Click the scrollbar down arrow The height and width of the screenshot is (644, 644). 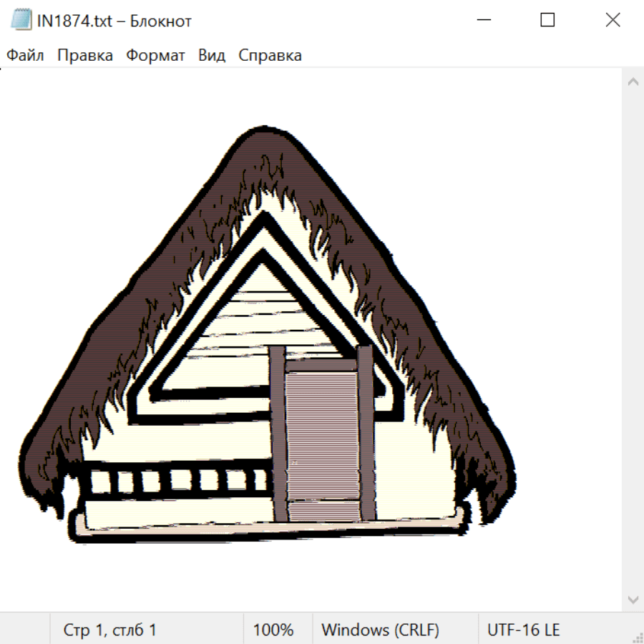[633, 599]
